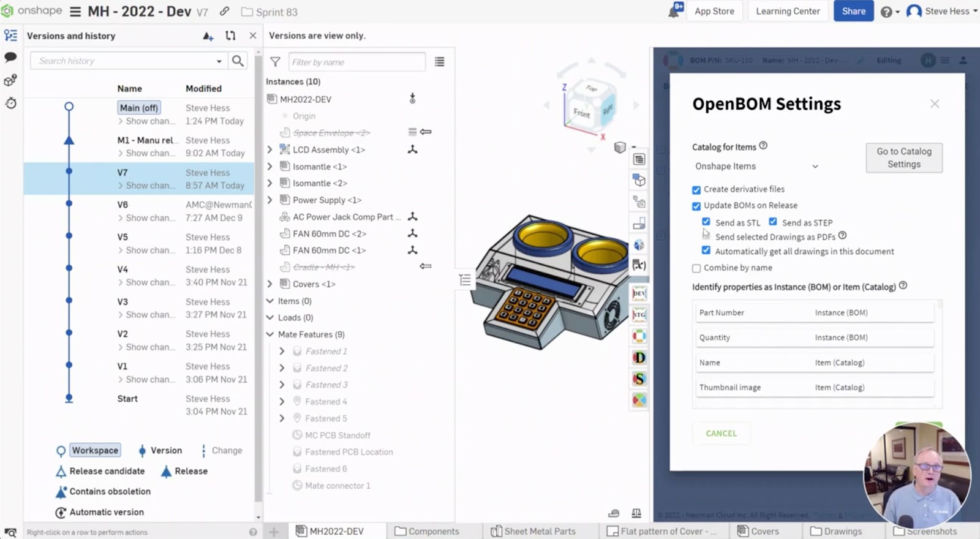Click the view cube Front face
The width and height of the screenshot is (980, 539).
click(x=582, y=113)
